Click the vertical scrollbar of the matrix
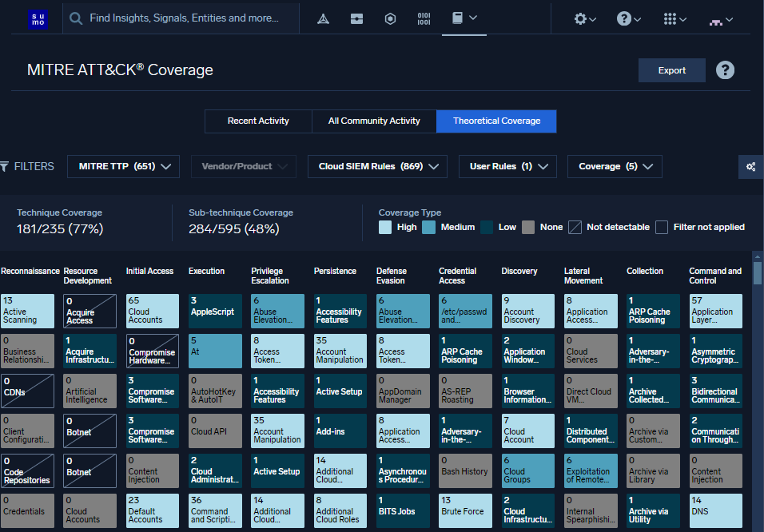Screen dimensions: 764x532 [x=757, y=273]
